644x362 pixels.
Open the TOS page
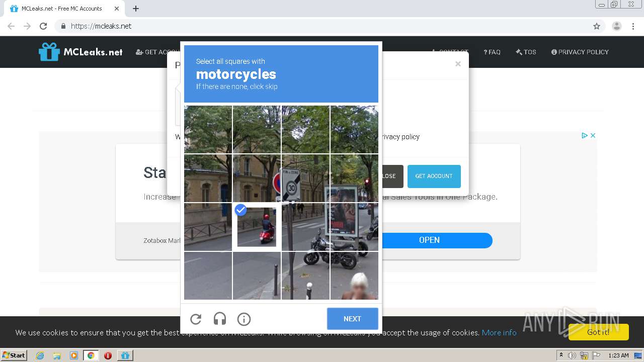pos(526,52)
